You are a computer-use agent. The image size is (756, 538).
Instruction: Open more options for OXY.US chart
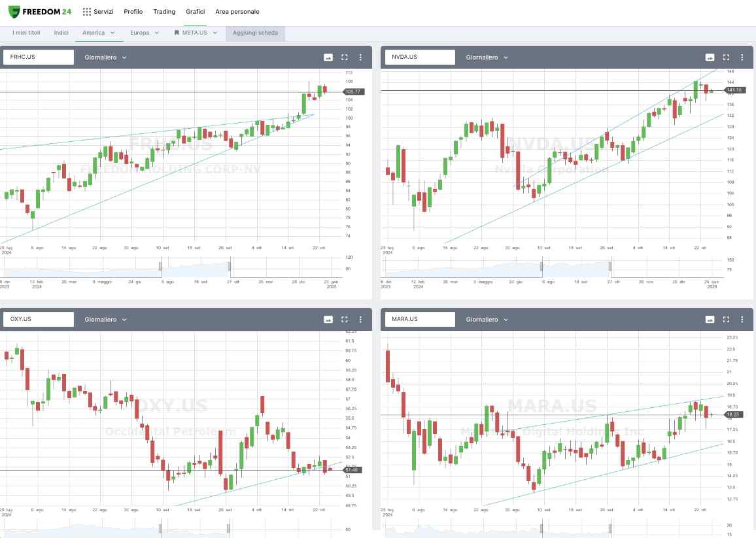click(x=360, y=320)
